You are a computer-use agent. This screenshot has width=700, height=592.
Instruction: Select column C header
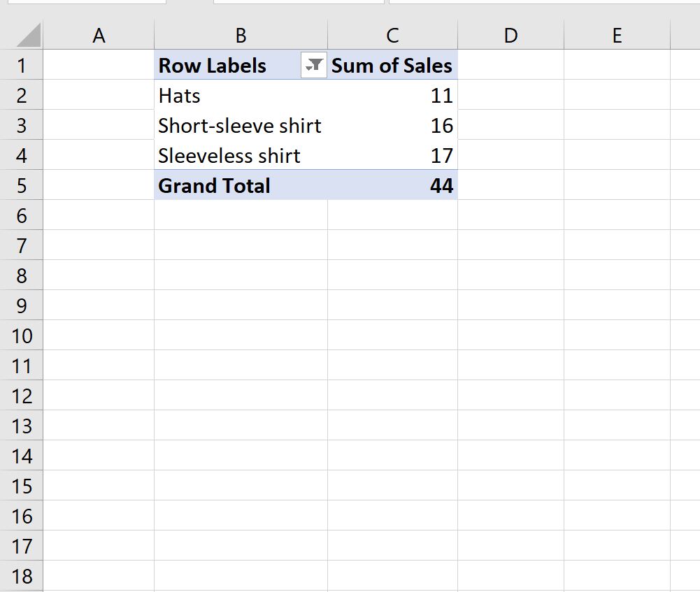392,36
